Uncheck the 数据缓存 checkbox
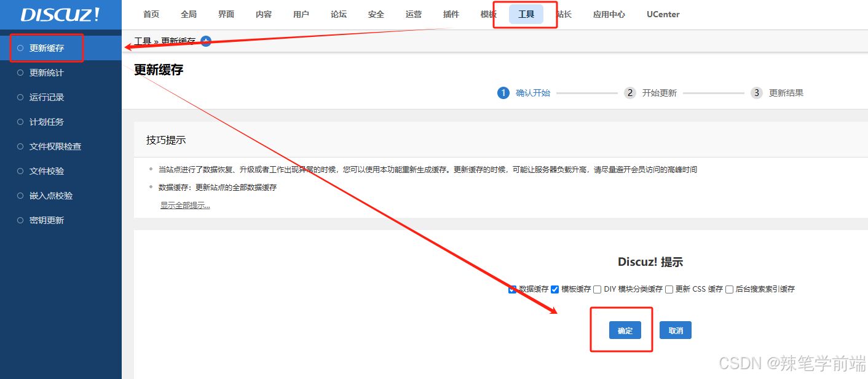The image size is (868, 379). click(x=511, y=289)
